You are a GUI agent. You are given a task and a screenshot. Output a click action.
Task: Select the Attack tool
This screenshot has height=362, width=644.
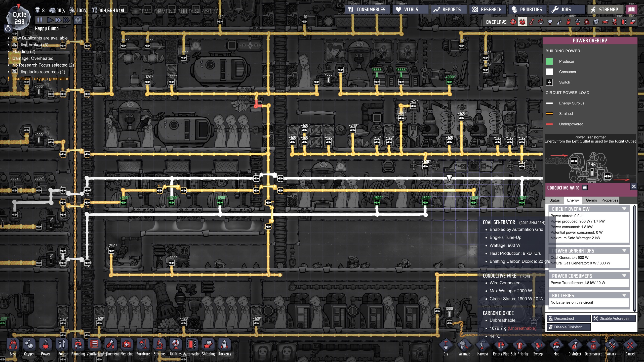[x=612, y=347]
